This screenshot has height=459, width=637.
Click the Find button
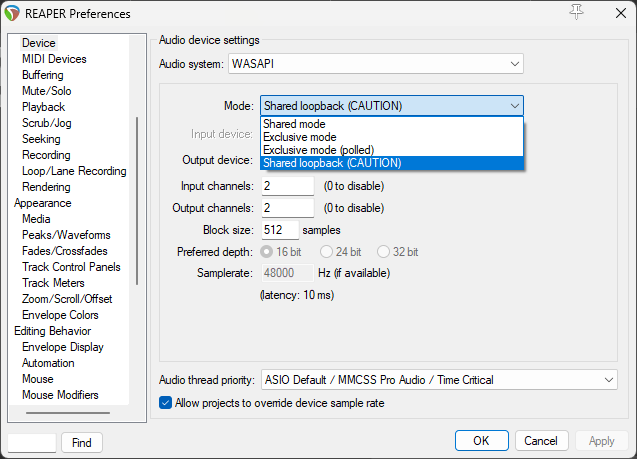(x=82, y=442)
